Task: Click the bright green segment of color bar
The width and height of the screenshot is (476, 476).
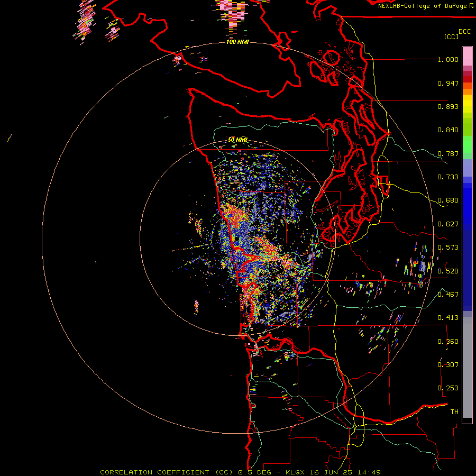Action: point(467,144)
